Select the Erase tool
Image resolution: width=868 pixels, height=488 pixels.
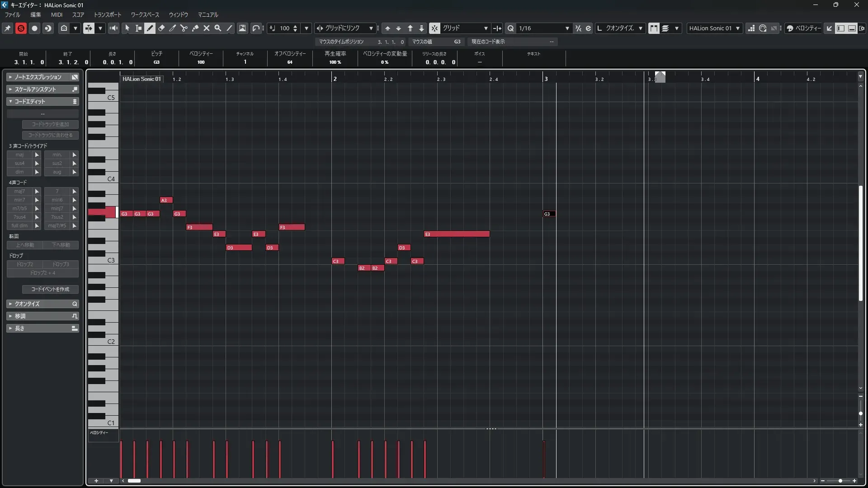161,28
